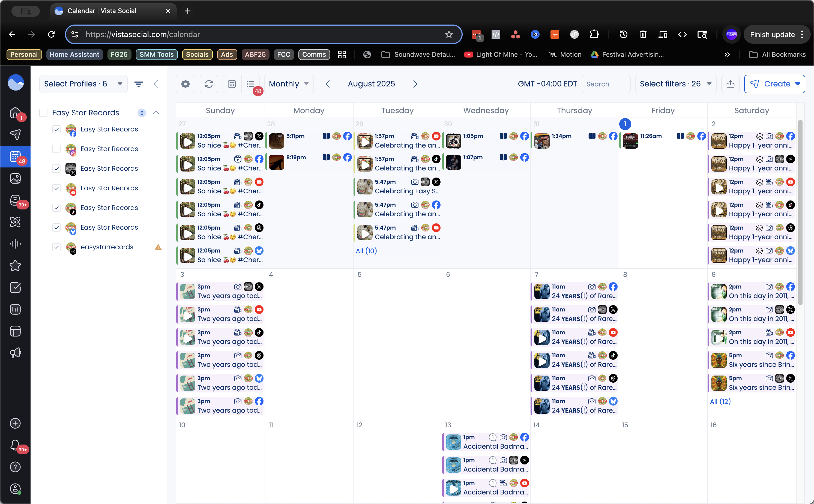Open reviews star icon in sidebar
The image size is (814, 504).
click(15, 266)
